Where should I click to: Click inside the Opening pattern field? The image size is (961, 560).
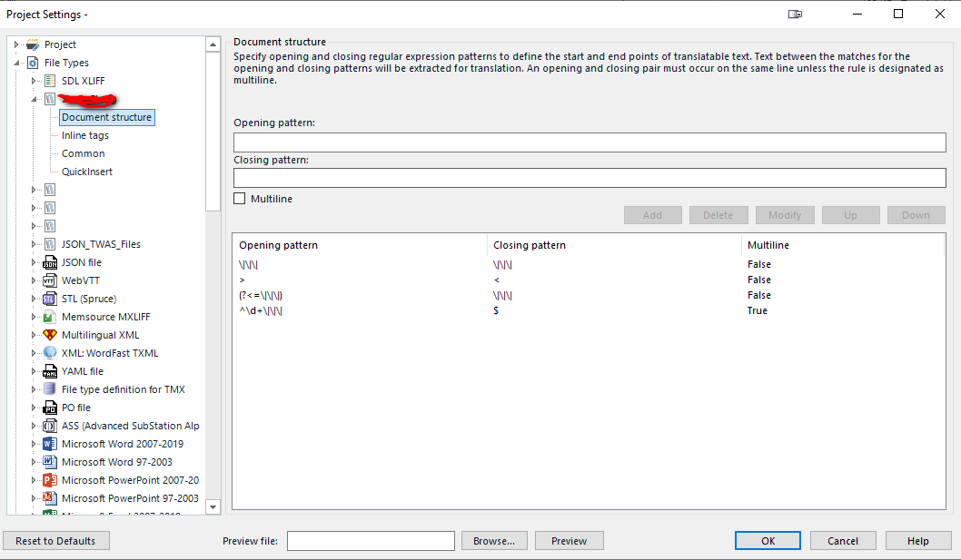[x=589, y=142]
